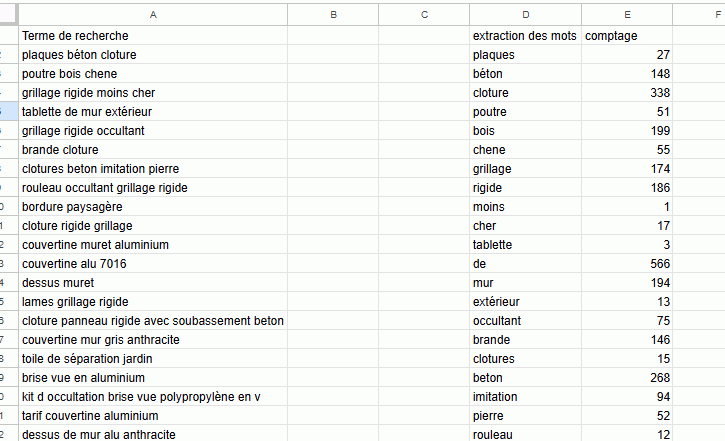Click the cell showing count 338
Screen dimensions: 725x441
click(626, 93)
